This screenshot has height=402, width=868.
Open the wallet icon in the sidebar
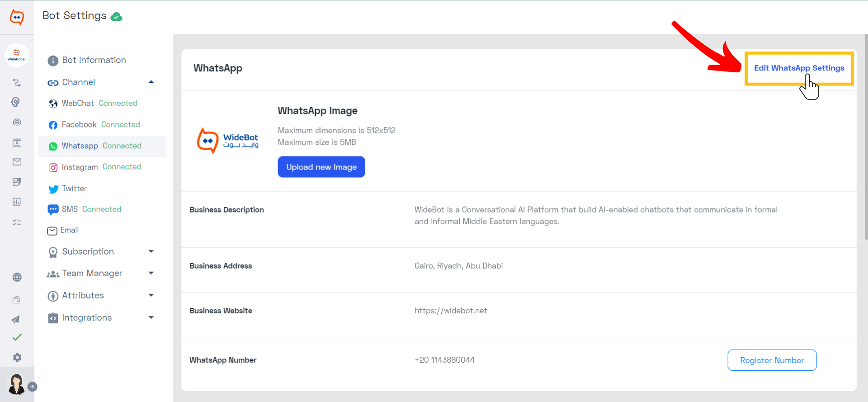(16, 299)
